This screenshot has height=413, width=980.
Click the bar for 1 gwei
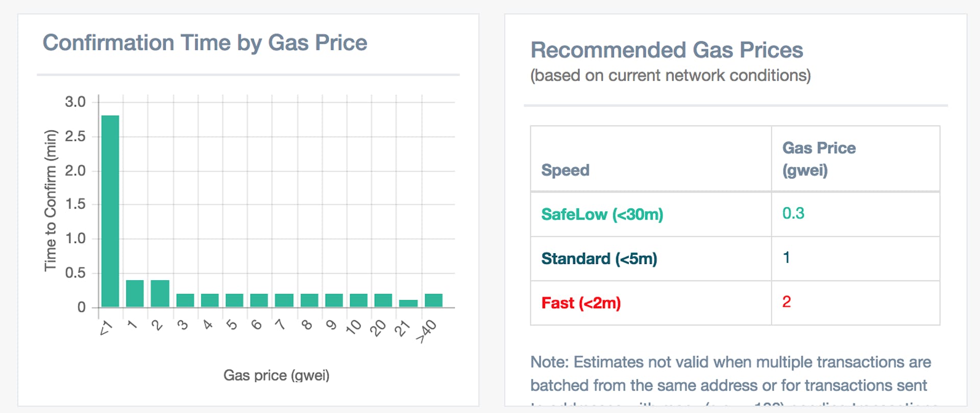tap(135, 294)
